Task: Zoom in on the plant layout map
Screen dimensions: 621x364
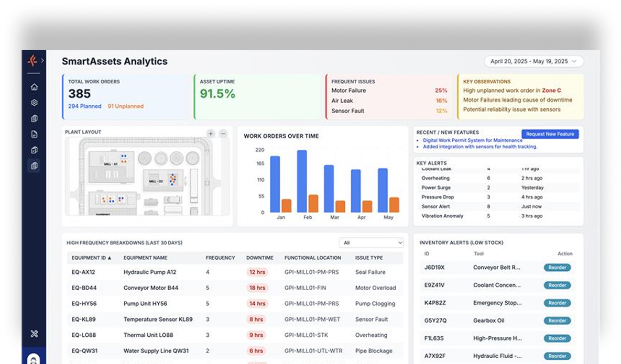Action: [211, 134]
